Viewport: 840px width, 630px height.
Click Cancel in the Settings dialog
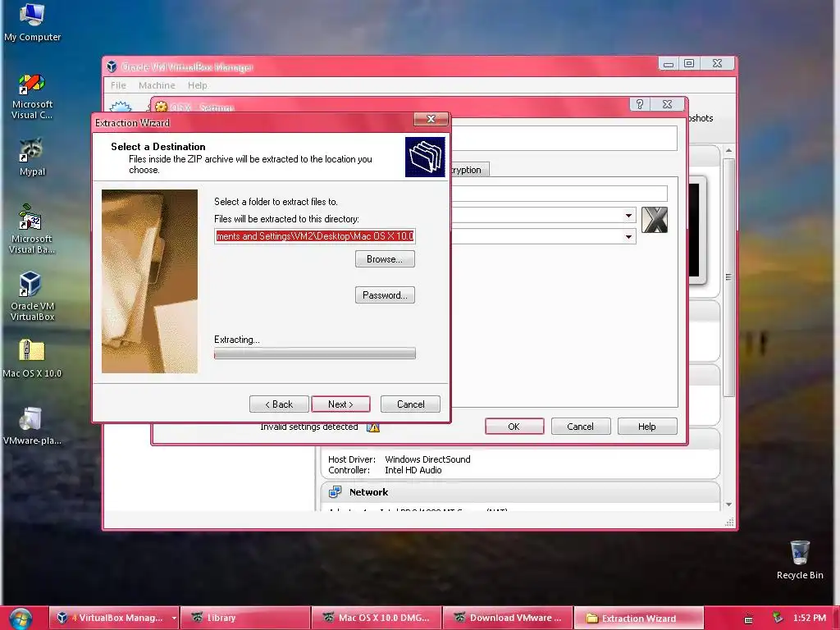point(580,427)
